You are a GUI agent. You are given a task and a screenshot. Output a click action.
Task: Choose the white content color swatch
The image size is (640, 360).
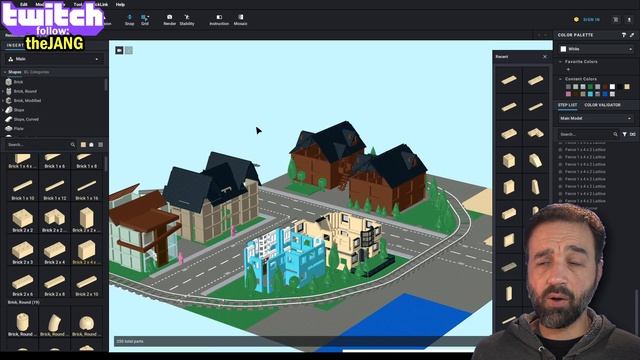612,87
